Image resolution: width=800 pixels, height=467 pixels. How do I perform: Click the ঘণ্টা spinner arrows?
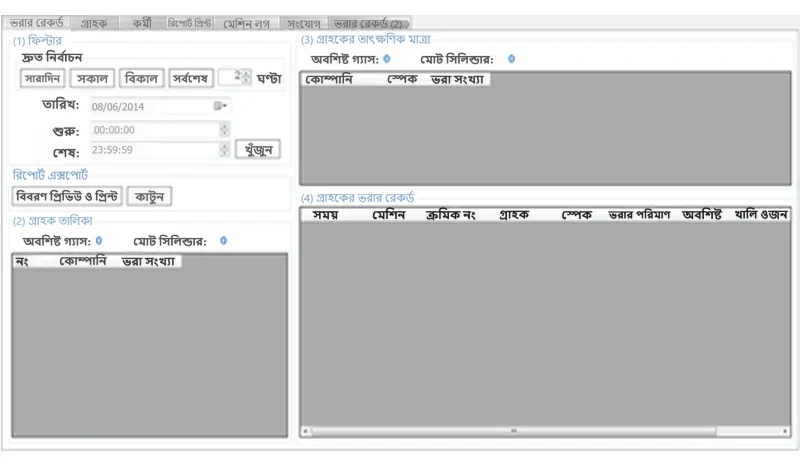246,78
